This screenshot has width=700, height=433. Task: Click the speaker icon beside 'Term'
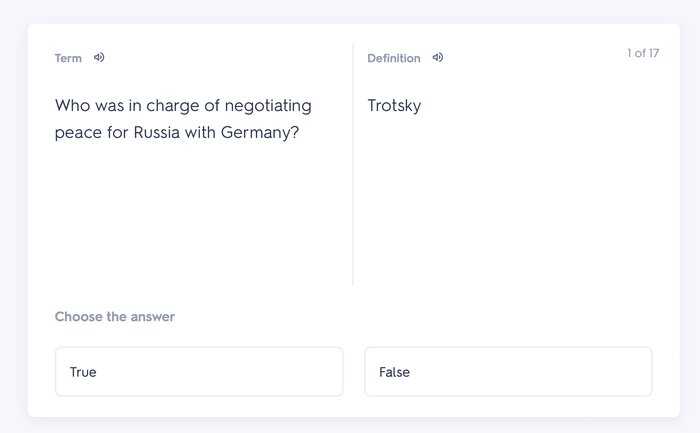pyautogui.click(x=99, y=58)
